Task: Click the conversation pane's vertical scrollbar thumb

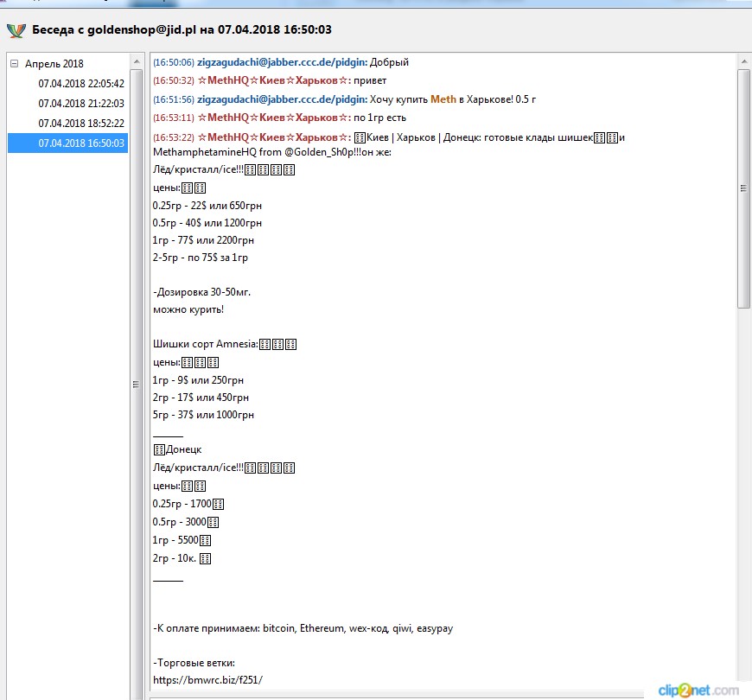Action: 743,188
